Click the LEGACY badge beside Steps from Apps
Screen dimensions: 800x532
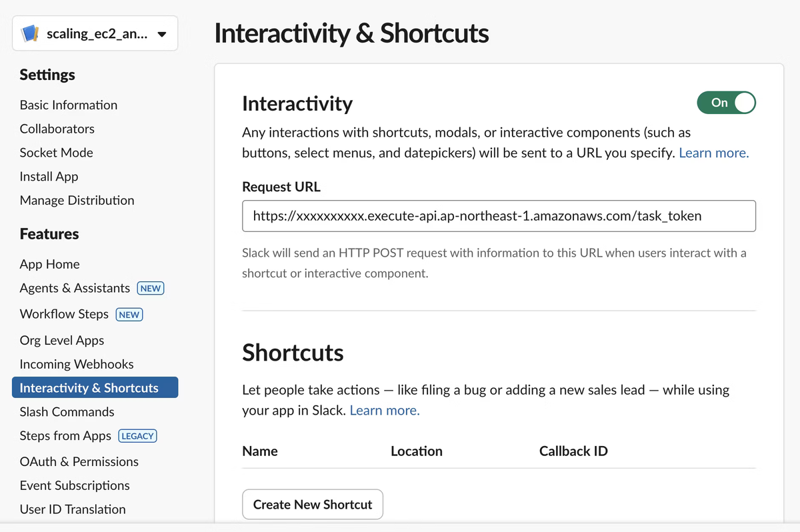(x=138, y=436)
